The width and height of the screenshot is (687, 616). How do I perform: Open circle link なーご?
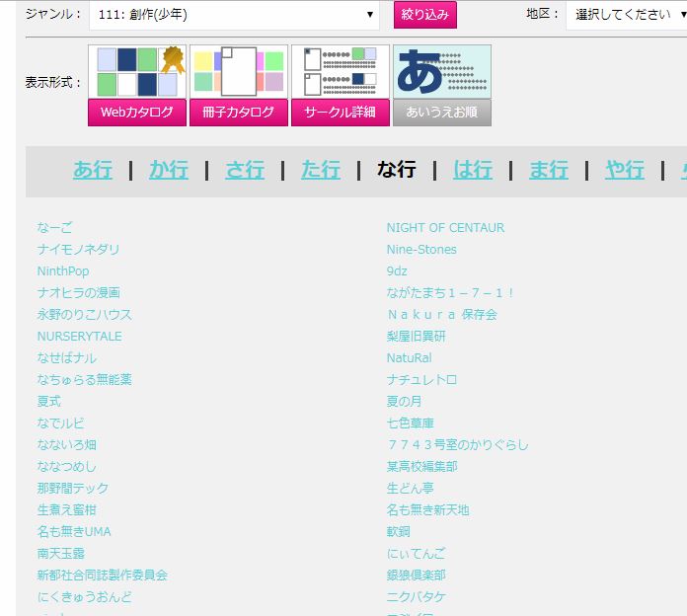tap(54, 228)
